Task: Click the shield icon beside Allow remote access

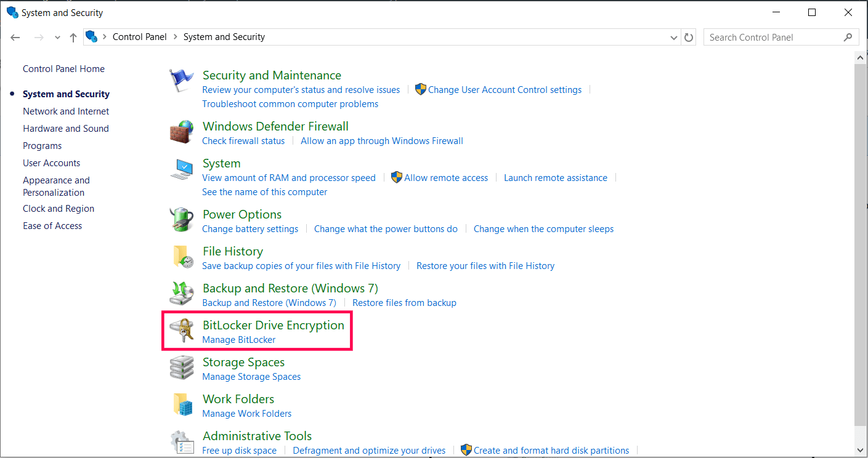Action: (x=397, y=178)
